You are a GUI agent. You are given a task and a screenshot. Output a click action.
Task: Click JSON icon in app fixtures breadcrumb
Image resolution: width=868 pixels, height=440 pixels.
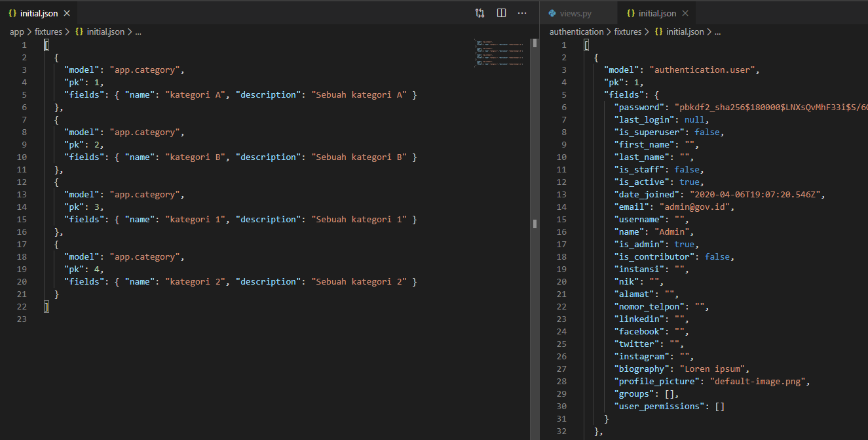[x=79, y=31]
